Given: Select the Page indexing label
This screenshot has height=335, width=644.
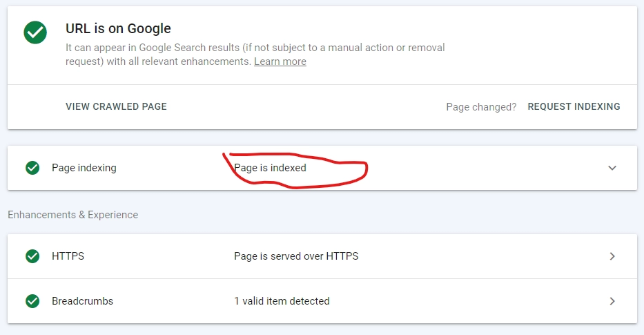Looking at the screenshot, I should 84,168.
